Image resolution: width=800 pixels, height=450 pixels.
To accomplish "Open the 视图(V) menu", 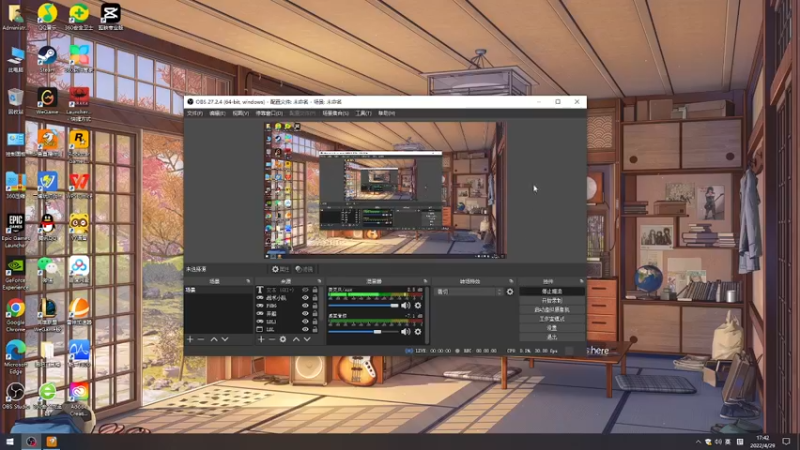I will pyautogui.click(x=241, y=113).
